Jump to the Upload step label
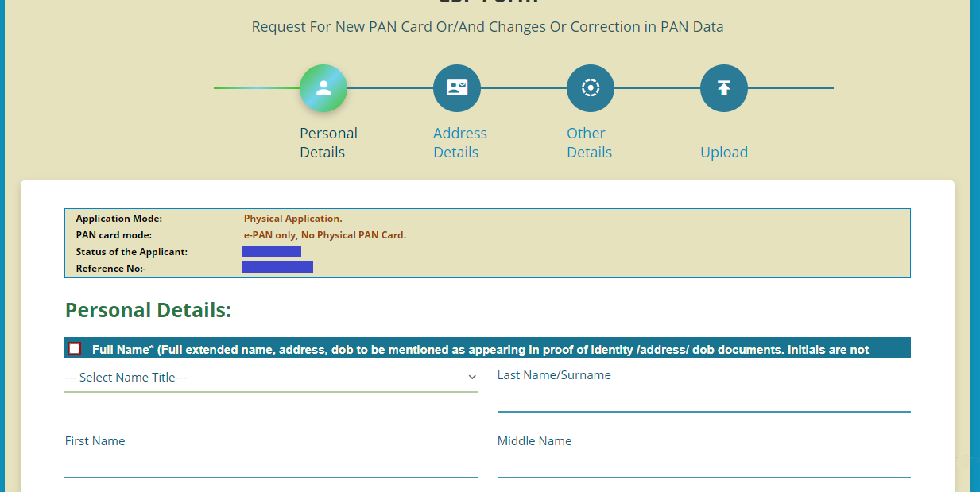Viewport: 980px width, 492px height. point(724,153)
